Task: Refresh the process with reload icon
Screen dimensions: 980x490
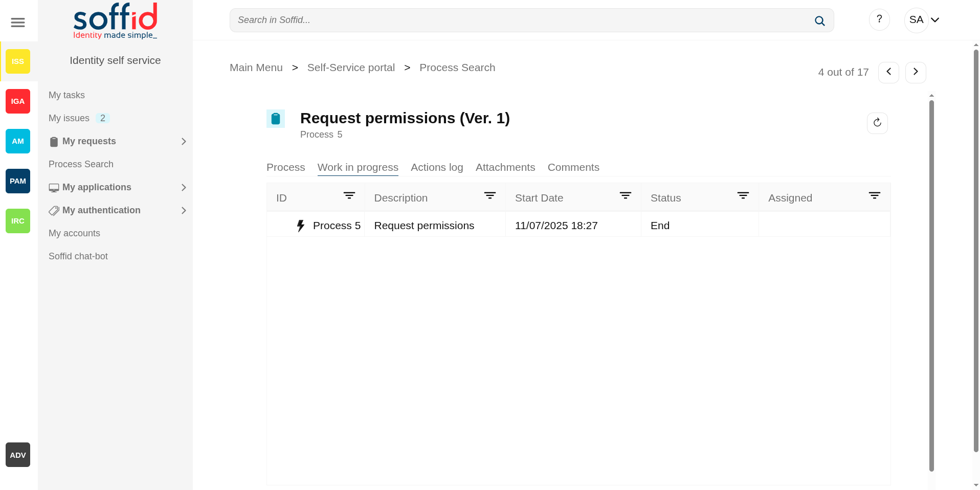Action: point(877,123)
